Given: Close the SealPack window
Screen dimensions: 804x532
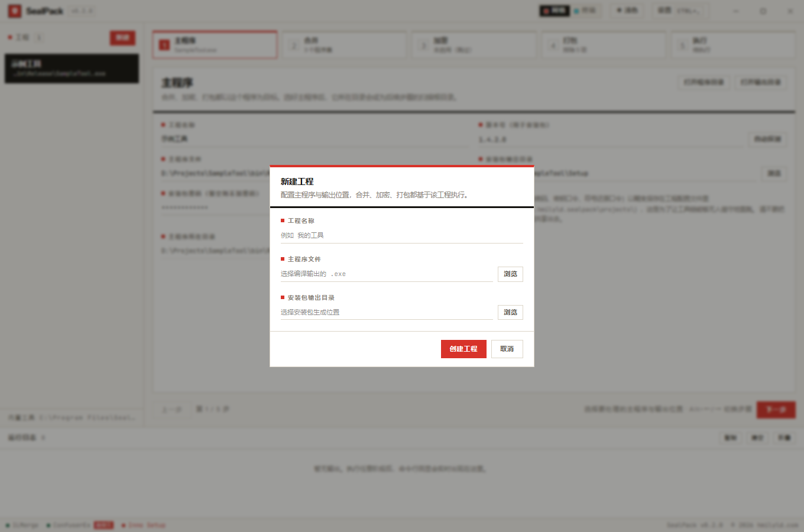Looking at the screenshot, I should pyautogui.click(x=790, y=11).
